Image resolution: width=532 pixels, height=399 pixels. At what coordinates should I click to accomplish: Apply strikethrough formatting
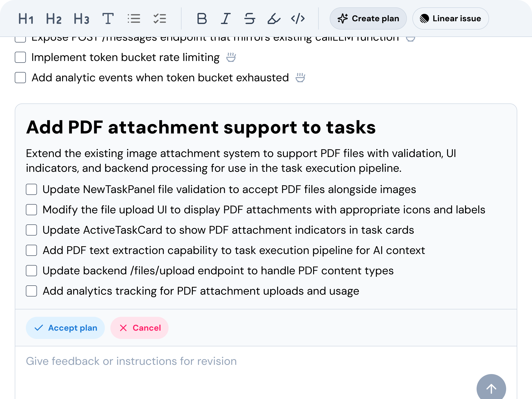(249, 19)
